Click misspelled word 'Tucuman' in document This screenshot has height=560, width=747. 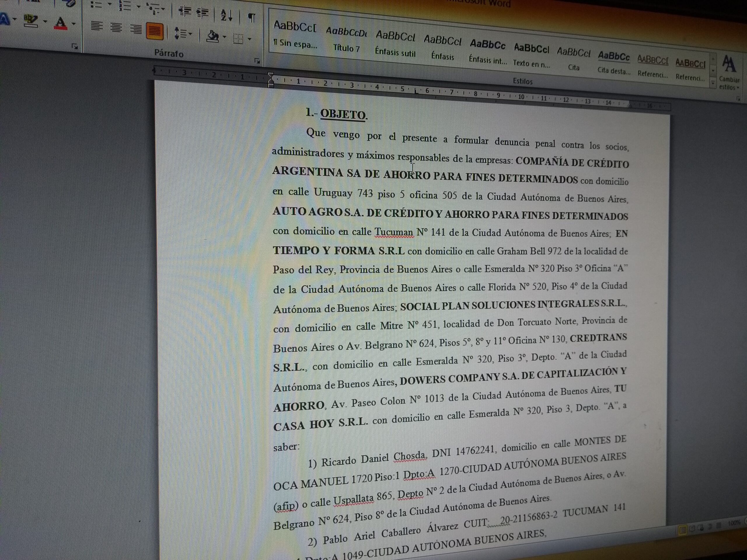coord(394,232)
